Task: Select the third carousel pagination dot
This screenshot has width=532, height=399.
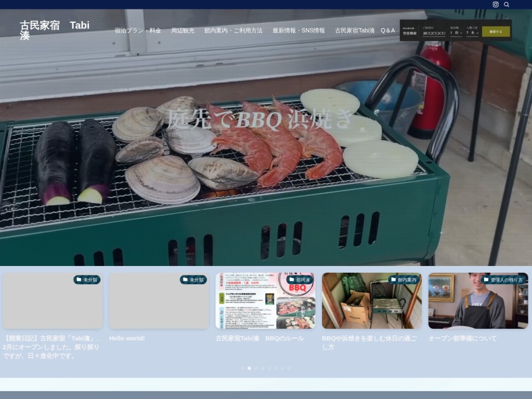Action: click(256, 368)
